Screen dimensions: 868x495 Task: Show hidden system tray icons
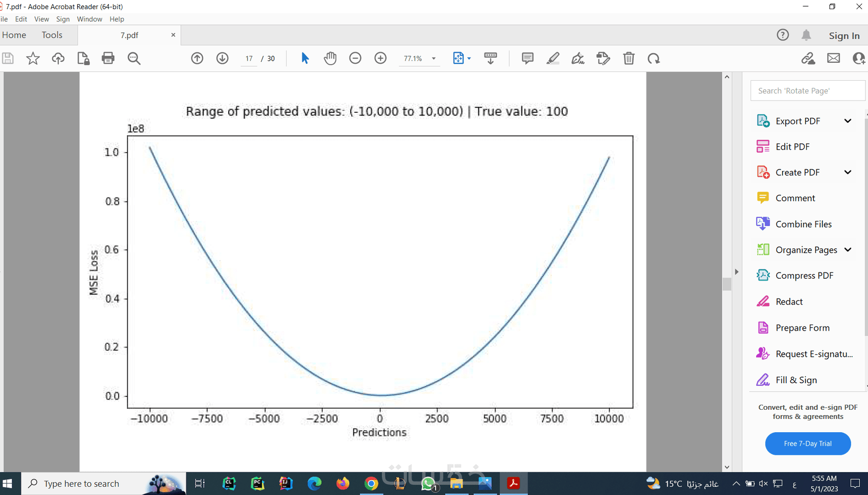click(736, 483)
